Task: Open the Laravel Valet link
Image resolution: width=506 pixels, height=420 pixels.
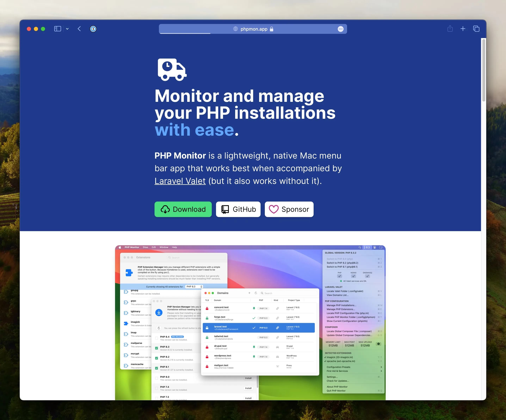Action: (180, 181)
